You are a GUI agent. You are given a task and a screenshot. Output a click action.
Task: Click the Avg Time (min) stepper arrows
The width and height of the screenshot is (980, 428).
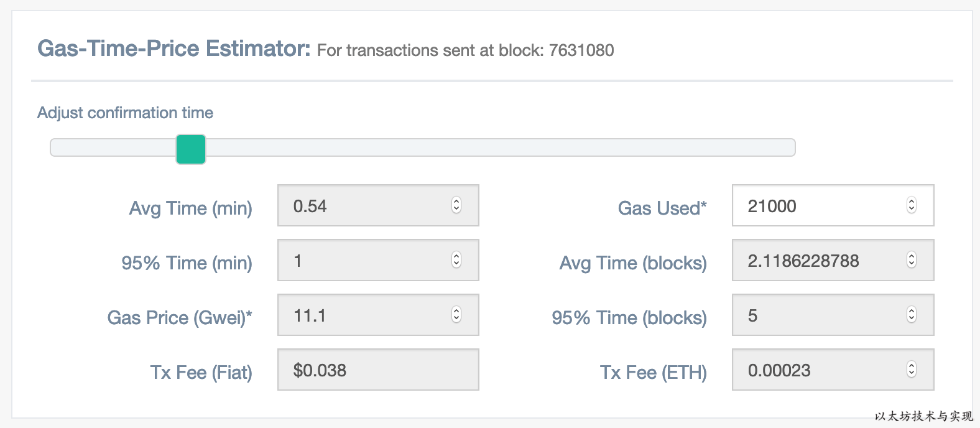456,205
